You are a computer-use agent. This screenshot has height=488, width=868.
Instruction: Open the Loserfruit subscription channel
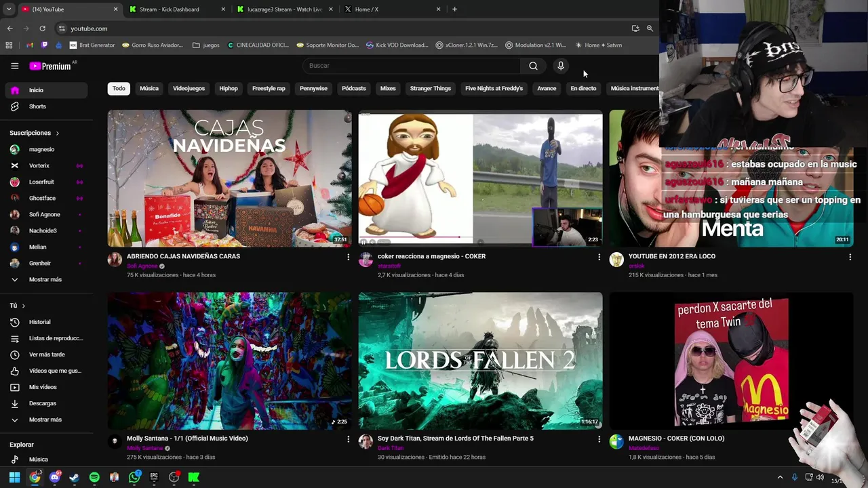click(46, 182)
